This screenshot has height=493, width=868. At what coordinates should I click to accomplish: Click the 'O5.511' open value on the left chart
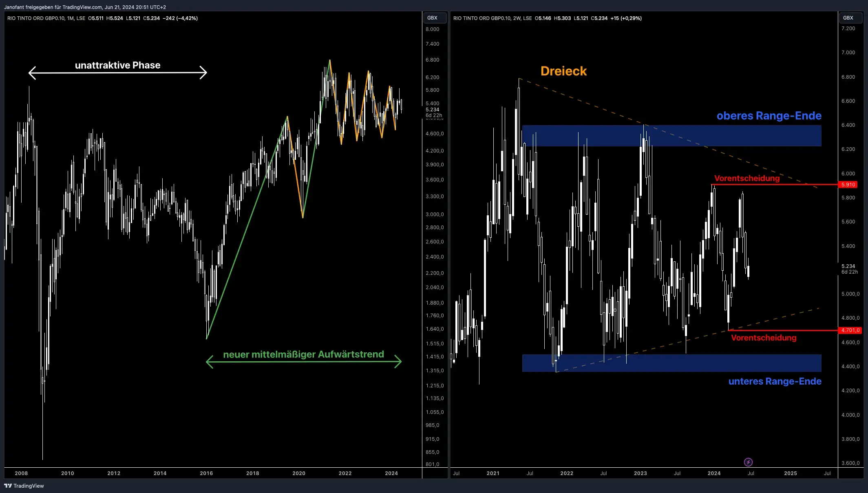(x=96, y=18)
